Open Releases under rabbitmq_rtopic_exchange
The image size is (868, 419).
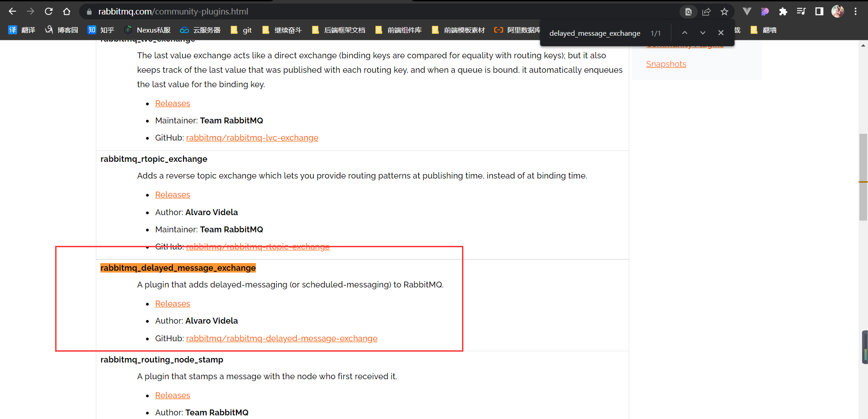pyautogui.click(x=173, y=195)
